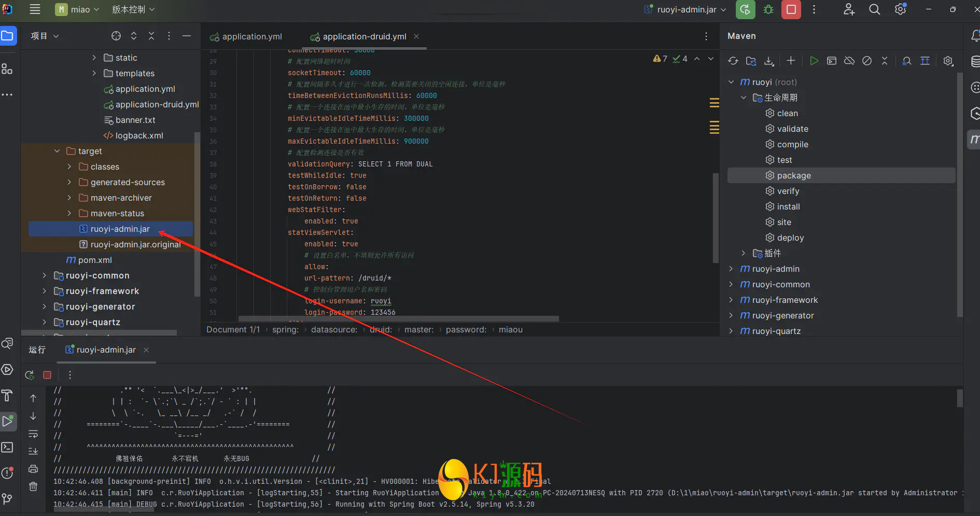
Task: Toggle soft-wrap in run console
Action: (33, 434)
